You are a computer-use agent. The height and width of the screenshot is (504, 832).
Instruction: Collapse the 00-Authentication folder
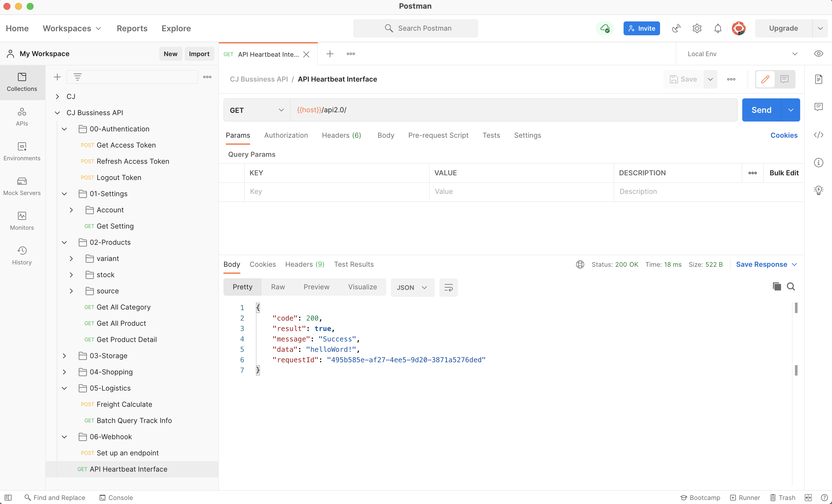[64, 129]
